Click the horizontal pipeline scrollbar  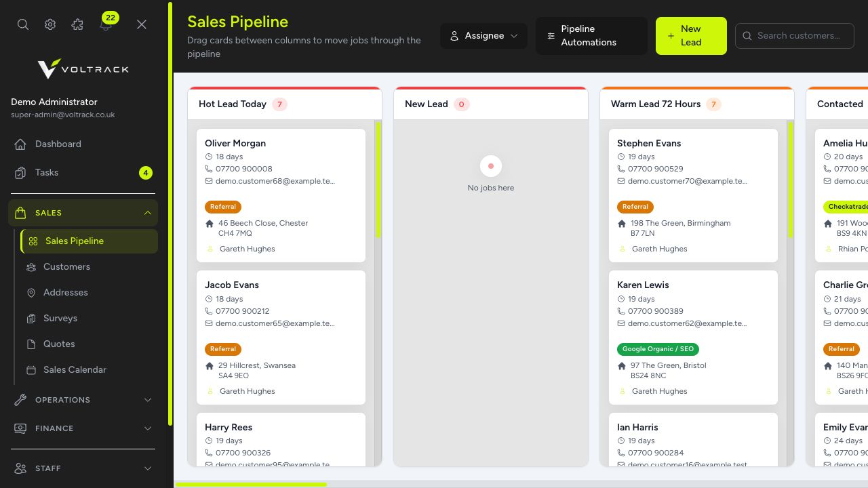click(251, 485)
